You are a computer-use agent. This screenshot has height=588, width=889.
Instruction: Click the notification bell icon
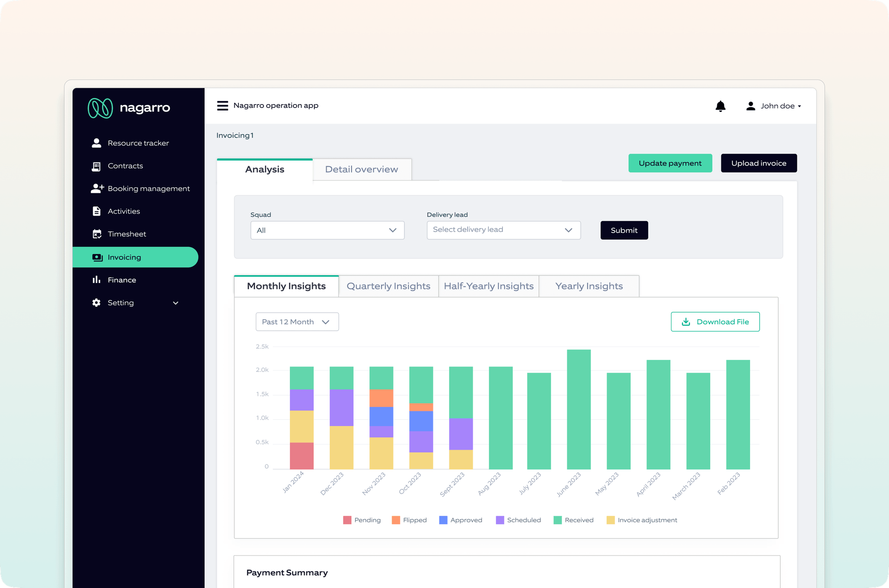coord(720,106)
